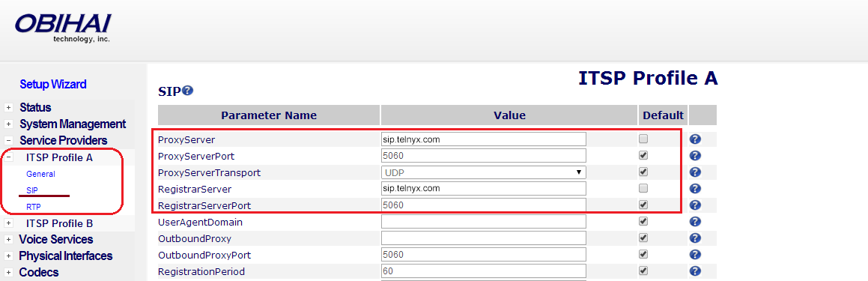The width and height of the screenshot is (868, 281).
Task: Open the System Management menu section
Action: [x=73, y=124]
